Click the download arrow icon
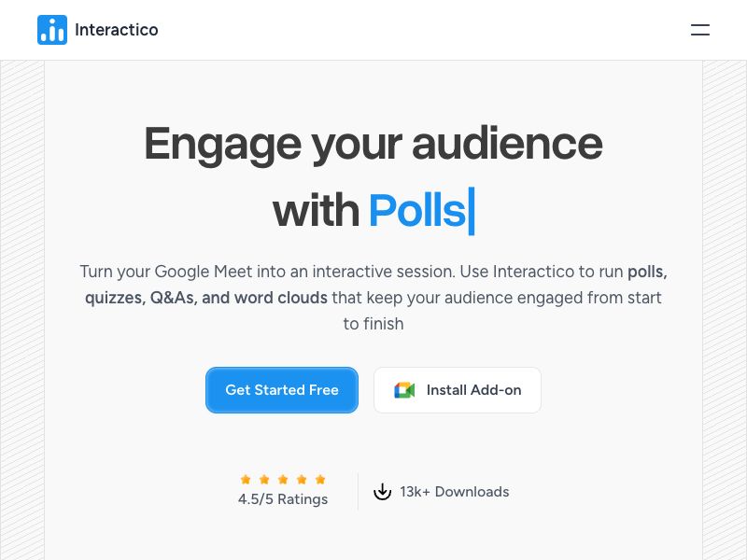The image size is (747, 560). [382, 492]
